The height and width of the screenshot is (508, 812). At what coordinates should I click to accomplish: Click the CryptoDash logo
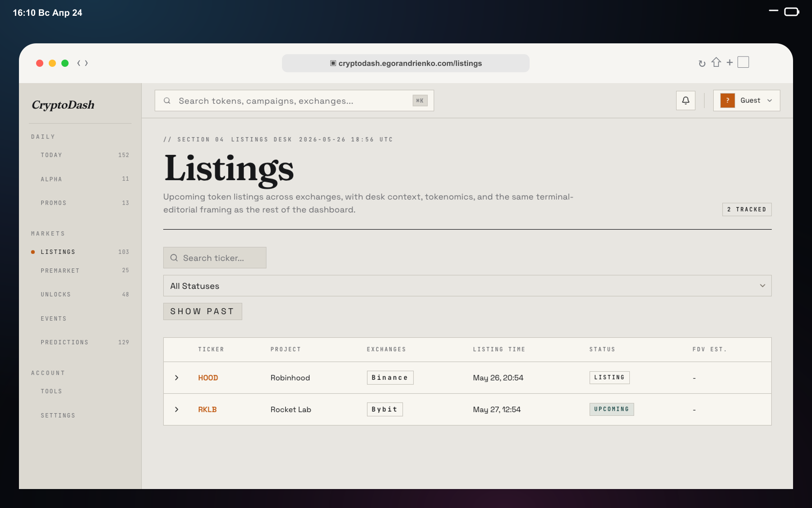coord(63,105)
